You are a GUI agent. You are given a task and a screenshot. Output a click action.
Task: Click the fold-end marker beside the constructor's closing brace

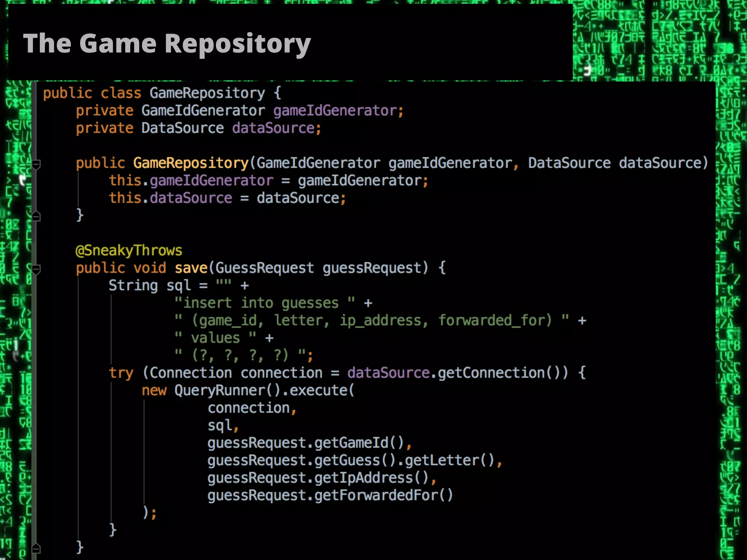[36, 216]
